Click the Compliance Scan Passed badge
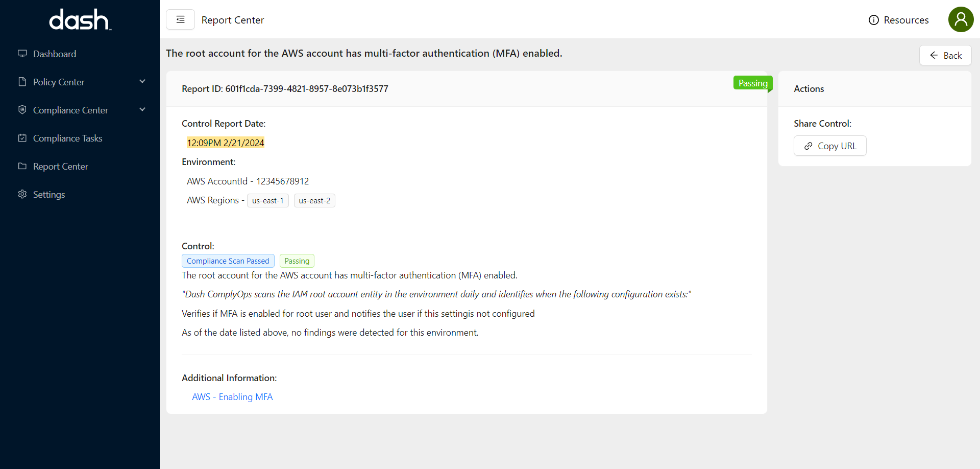Screen dimensions: 980x469 228,261
